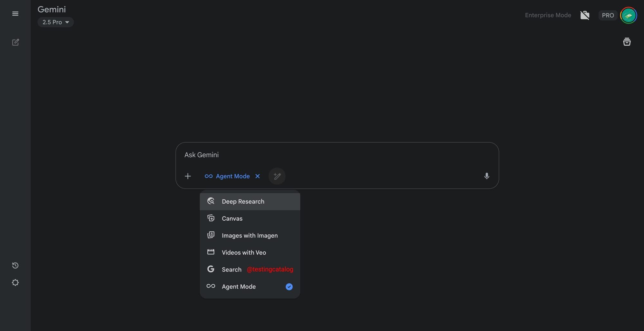Click the Agent Mode chip label
644x331 pixels.
(233, 176)
